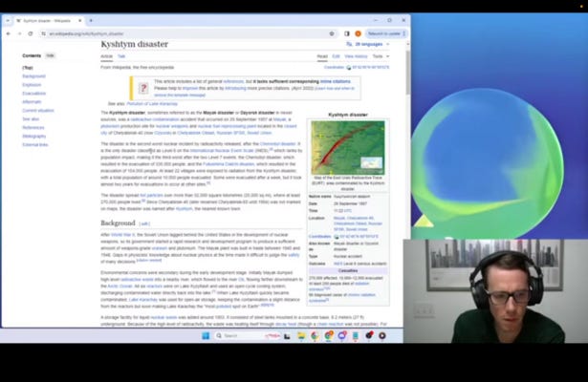Click the taskbar Search box
Image resolution: width=588 pixels, height=382 pixels.
click(248, 335)
